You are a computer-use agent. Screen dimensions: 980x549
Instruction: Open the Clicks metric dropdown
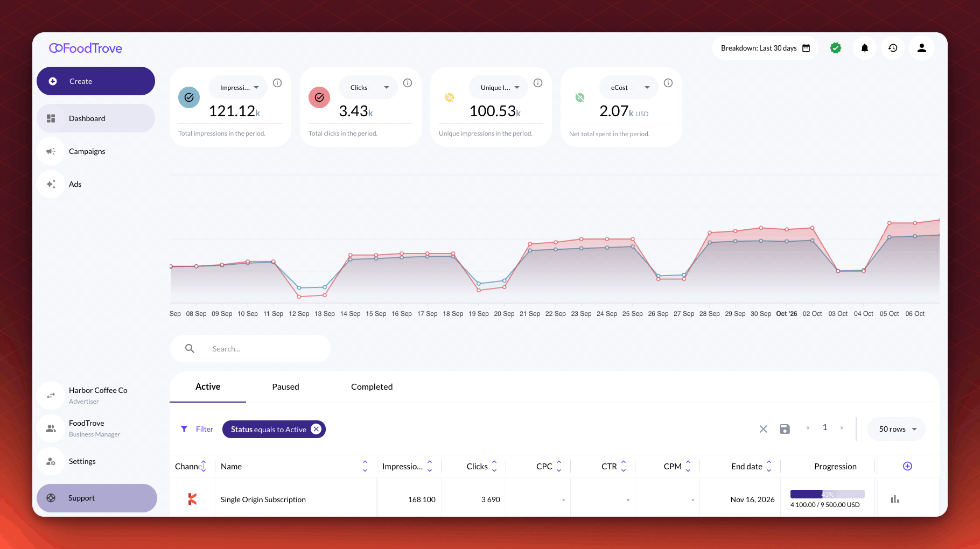(x=368, y=87)
